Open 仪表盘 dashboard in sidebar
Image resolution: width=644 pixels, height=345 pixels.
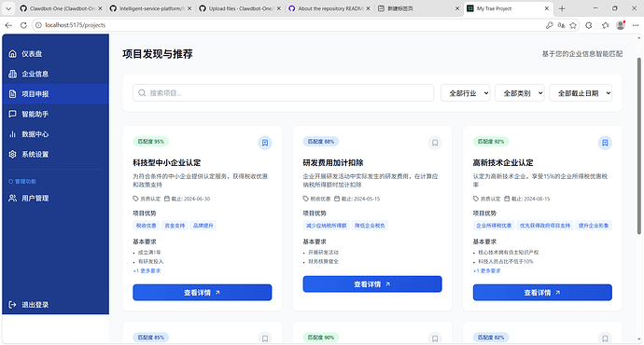(55, 54)
